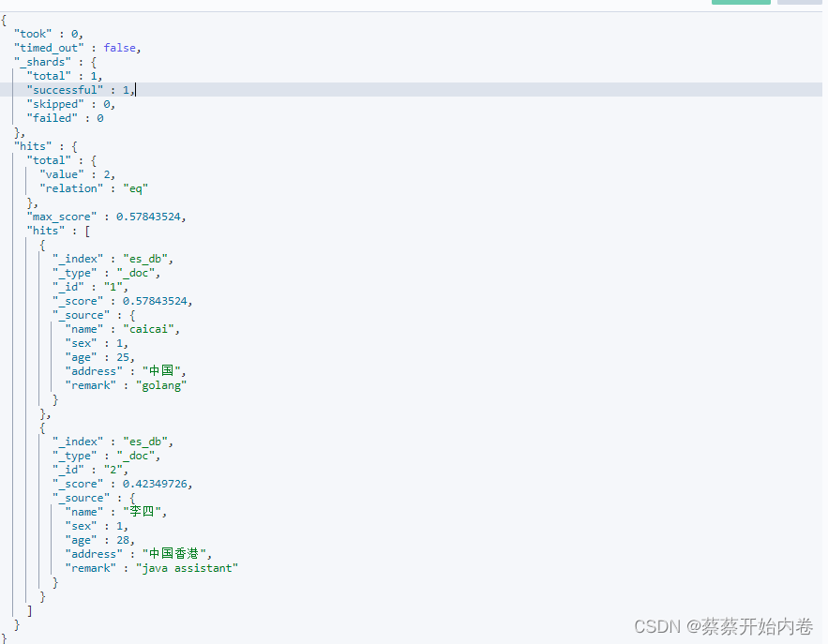This screenshot has width=828, height=644.
Task: Click the _score value 0.42349726
Action: (155, 484)
